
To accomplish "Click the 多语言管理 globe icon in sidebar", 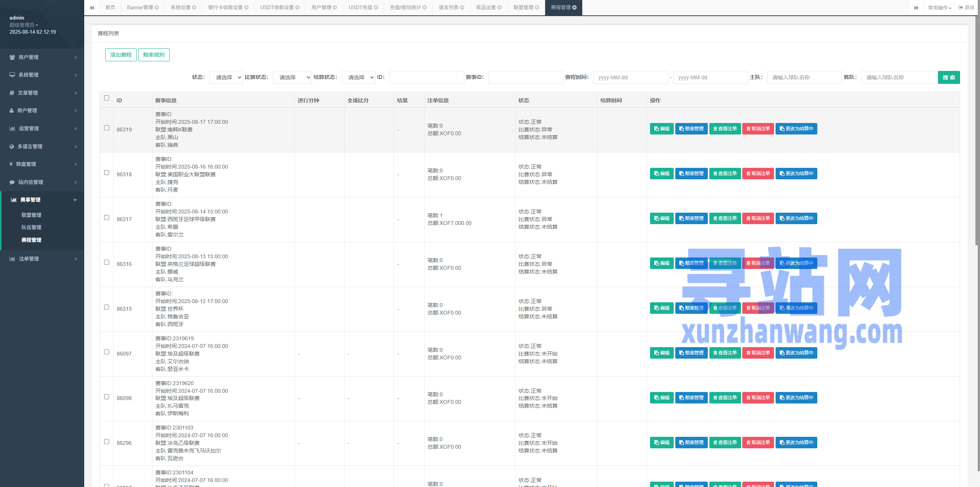I will point(11,146).
